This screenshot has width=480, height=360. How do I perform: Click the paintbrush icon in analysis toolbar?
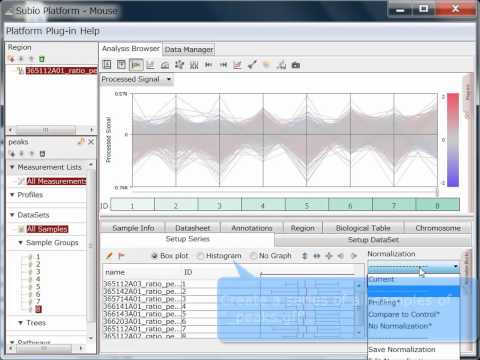pyautogui.click(x=252, y=65)
